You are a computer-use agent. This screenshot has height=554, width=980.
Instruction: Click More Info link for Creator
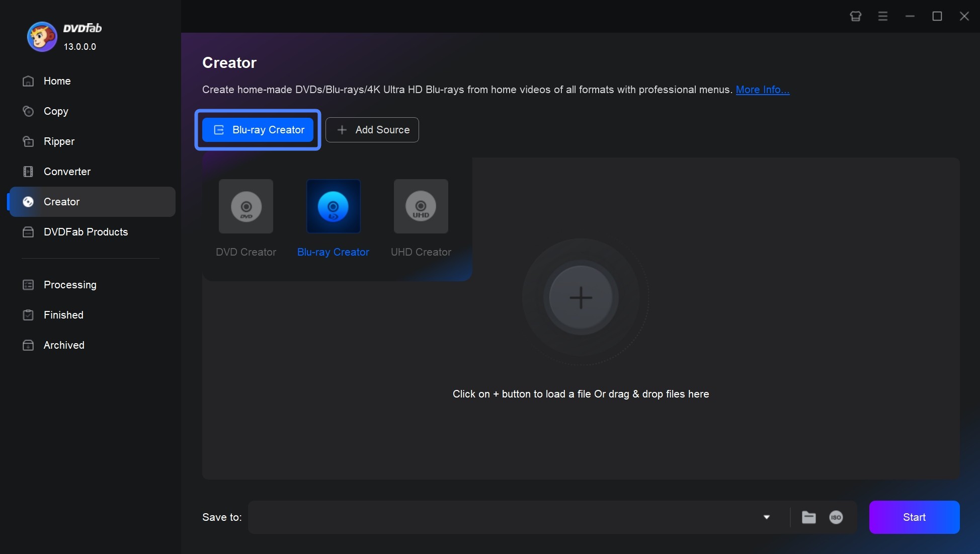click(762, 89)
